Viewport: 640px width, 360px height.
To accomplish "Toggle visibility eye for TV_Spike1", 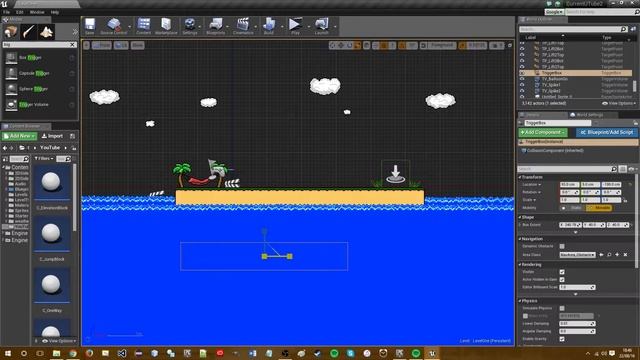I will [522, 85].
